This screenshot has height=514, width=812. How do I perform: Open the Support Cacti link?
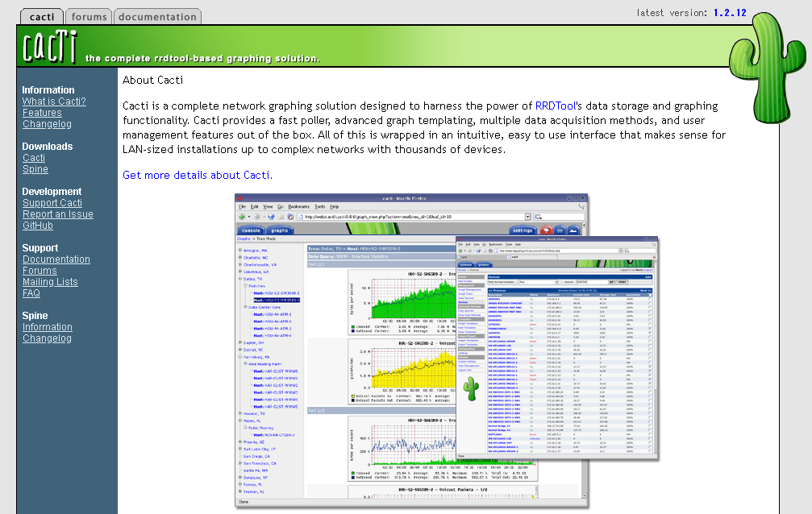point(52,203)
